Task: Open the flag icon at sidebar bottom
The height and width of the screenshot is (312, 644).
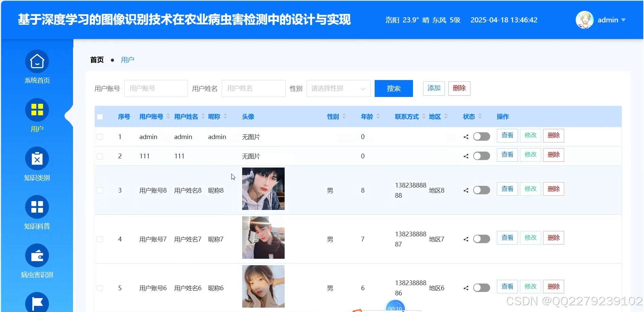Action: point(37,303)
